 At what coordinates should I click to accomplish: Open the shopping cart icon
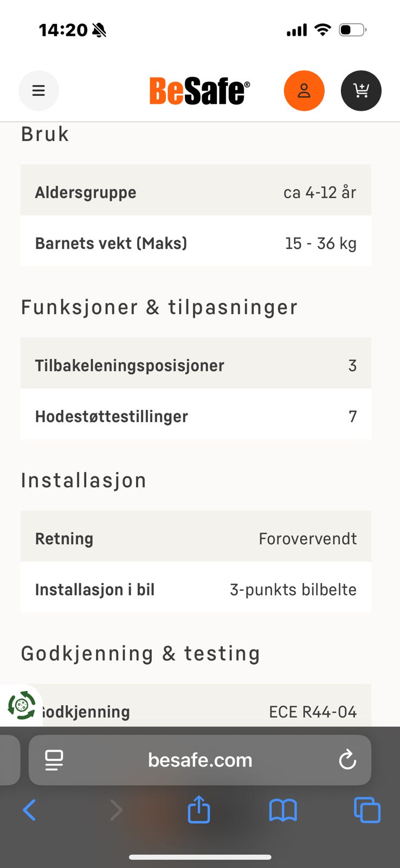(361, 91)
